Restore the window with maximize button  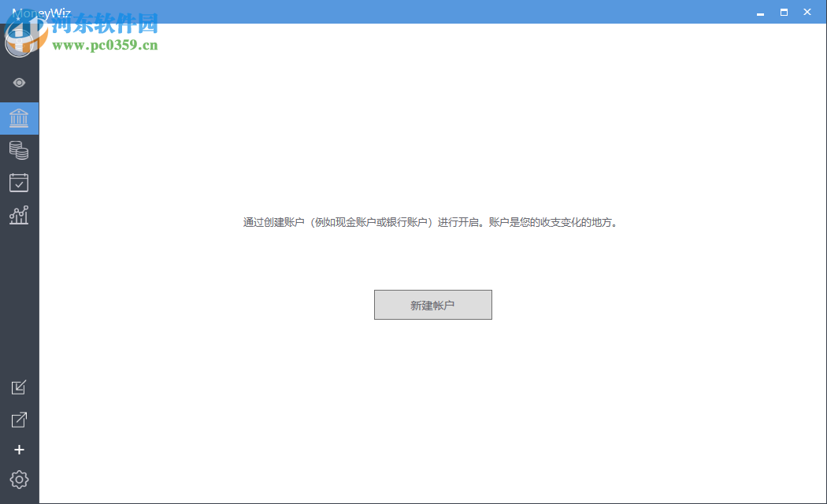point(783,13)
